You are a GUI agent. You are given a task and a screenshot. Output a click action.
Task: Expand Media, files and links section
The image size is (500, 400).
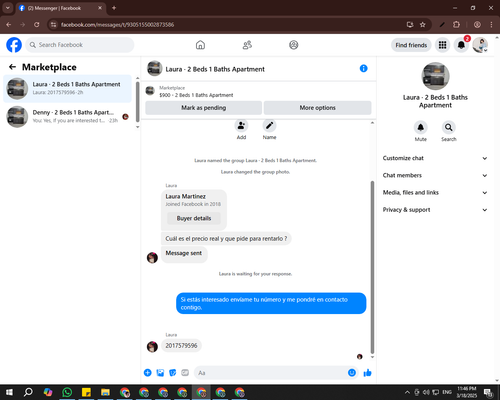(435, 192)
